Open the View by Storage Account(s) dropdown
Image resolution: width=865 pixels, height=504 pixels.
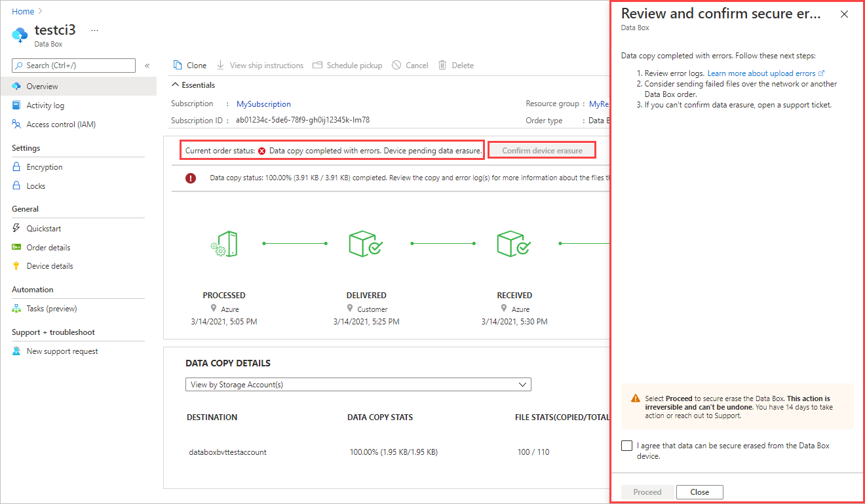[x=358, y=385]
